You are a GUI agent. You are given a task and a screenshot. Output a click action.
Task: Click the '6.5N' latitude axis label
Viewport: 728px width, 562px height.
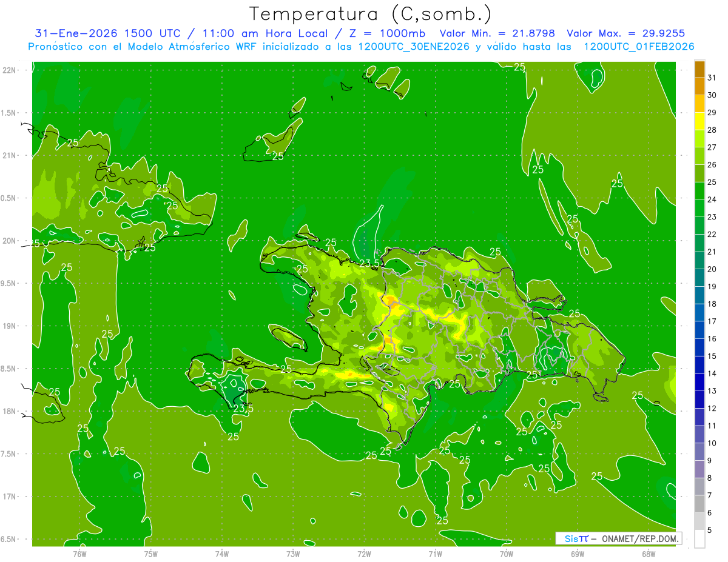coord(9,539)
